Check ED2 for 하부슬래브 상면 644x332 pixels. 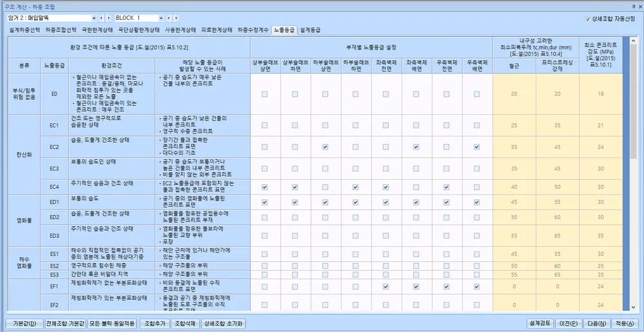click(x=325, y=217)
